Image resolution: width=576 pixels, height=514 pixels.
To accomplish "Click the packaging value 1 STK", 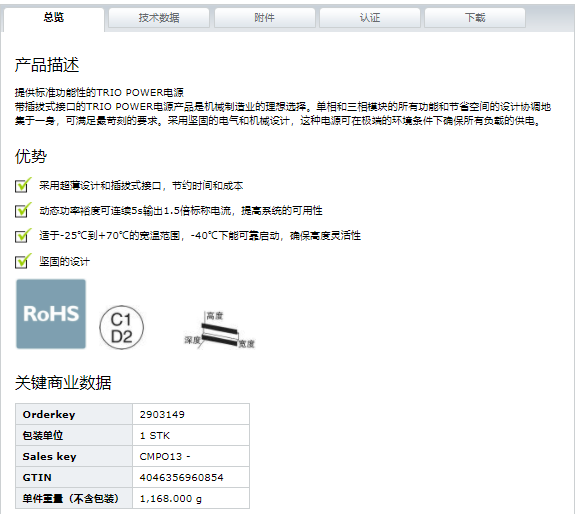I will (155, 435).
